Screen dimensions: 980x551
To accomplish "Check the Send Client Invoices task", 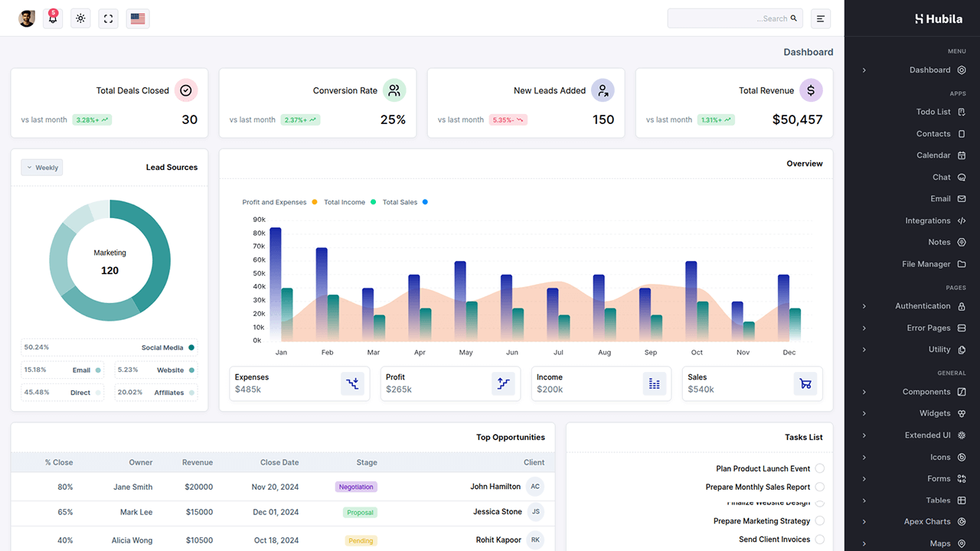I will click(819, 539).
